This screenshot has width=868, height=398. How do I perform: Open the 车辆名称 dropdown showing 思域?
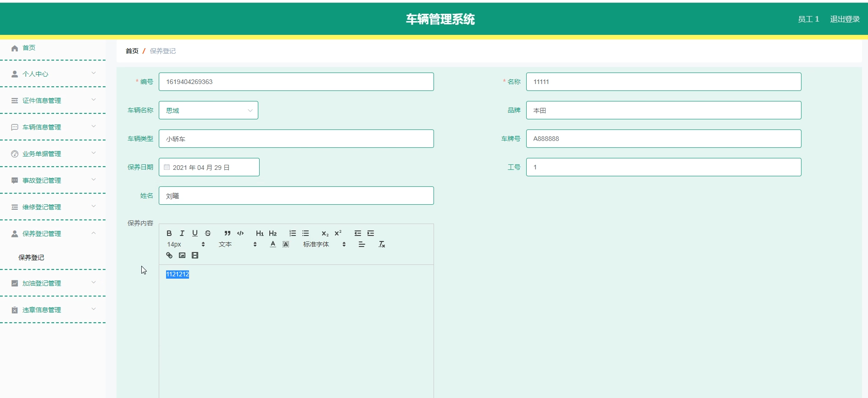click(x=208, y=110)
